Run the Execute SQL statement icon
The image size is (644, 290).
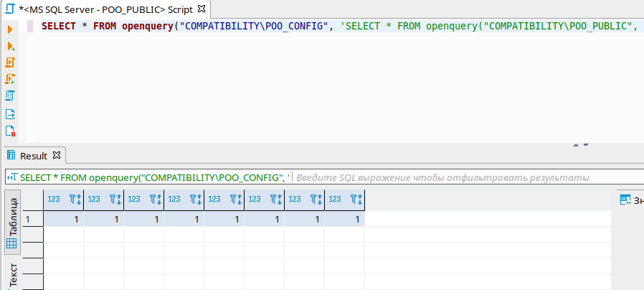point(10,29)
